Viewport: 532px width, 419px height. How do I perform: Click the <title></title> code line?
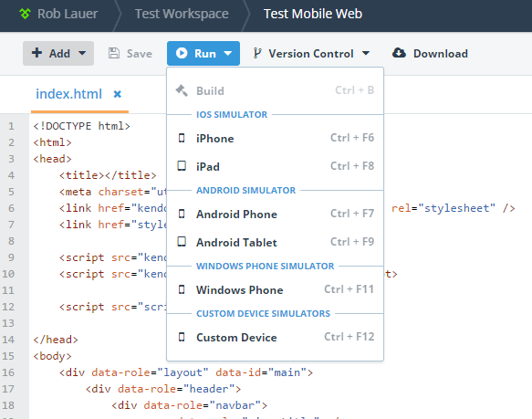click(x=108, y=175)
